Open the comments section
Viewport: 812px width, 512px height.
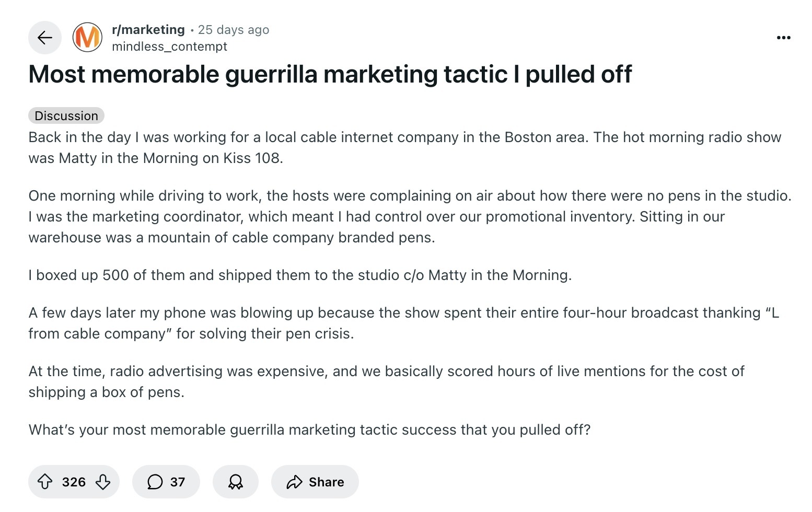(x=166, y=482)
